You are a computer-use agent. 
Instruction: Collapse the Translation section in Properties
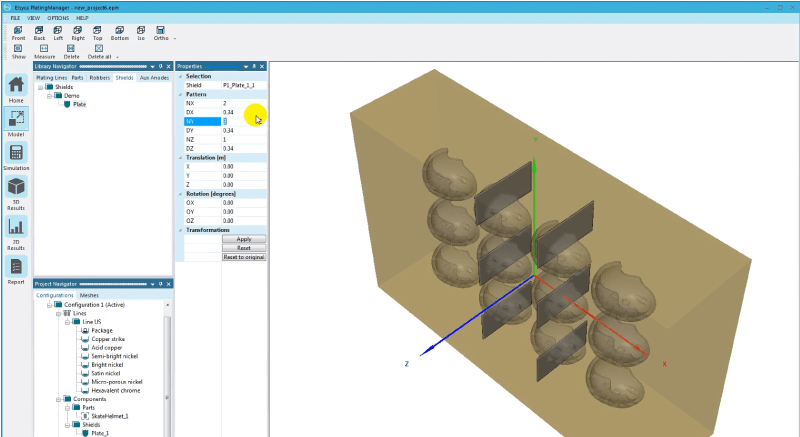(x=181, y=157)
